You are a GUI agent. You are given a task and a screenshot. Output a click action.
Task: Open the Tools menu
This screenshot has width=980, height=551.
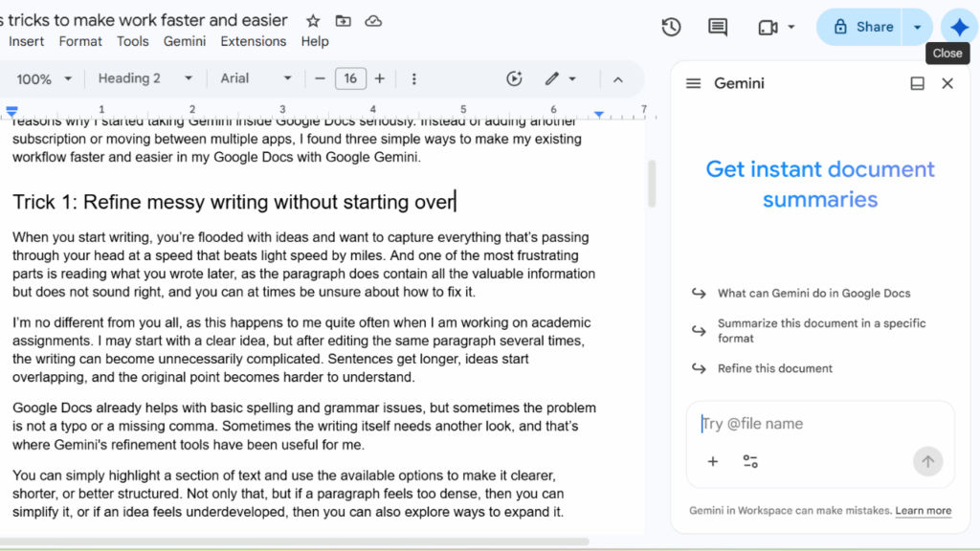tap(132, 41)
